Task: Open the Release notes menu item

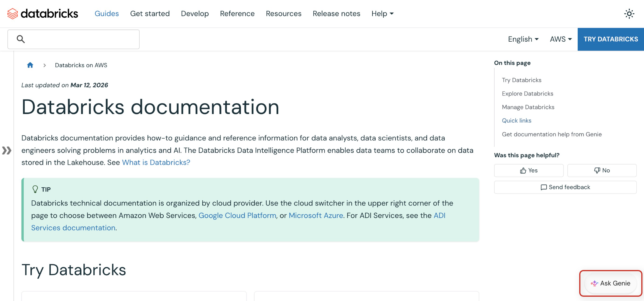Action: tap(336, 14)
